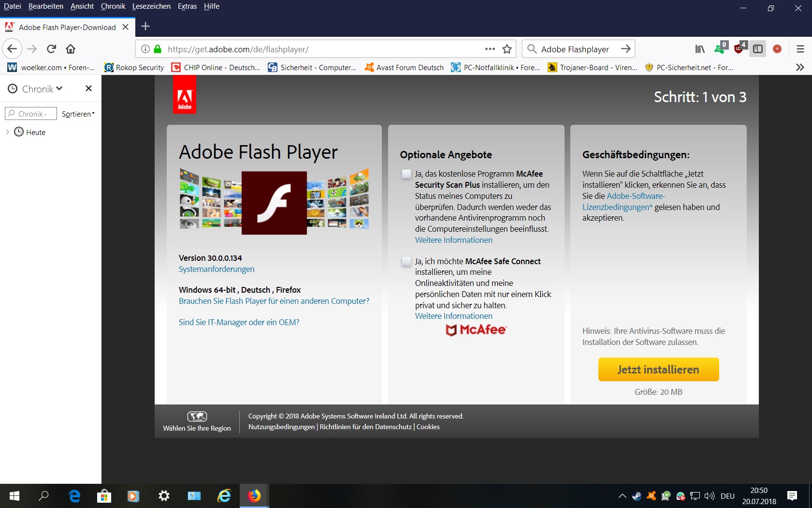Open the uBlock Origin shield icon
Screen dimensions: 812x508
coord(740,47)
